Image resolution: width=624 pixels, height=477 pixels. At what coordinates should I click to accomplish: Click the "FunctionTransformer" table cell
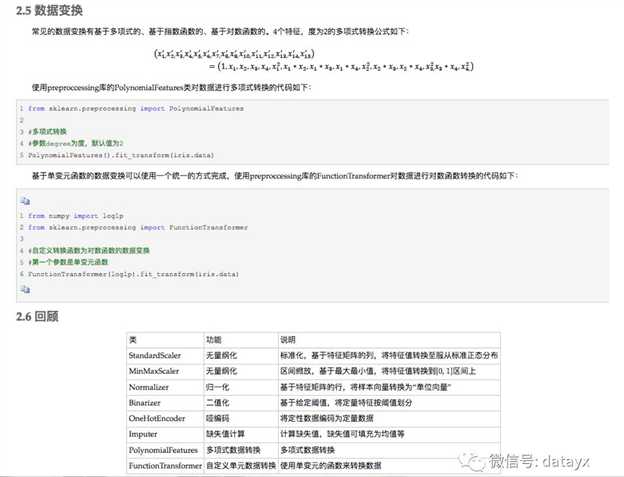coord(165,465)
